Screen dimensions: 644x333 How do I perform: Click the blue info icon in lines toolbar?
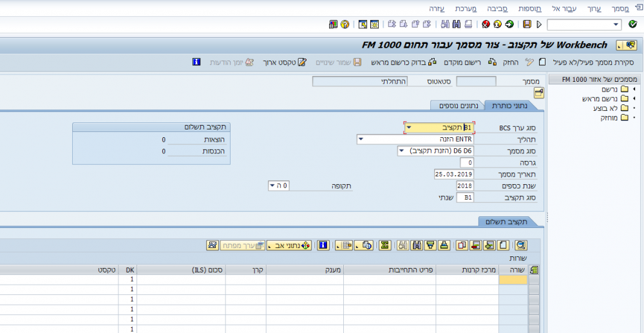pyautogui.click(x=323, y=245)
